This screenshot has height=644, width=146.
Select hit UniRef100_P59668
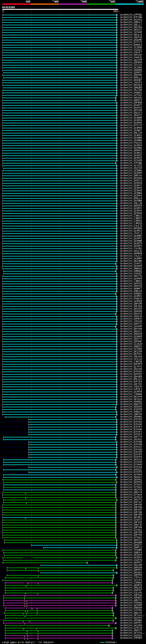tap(131, 602)
